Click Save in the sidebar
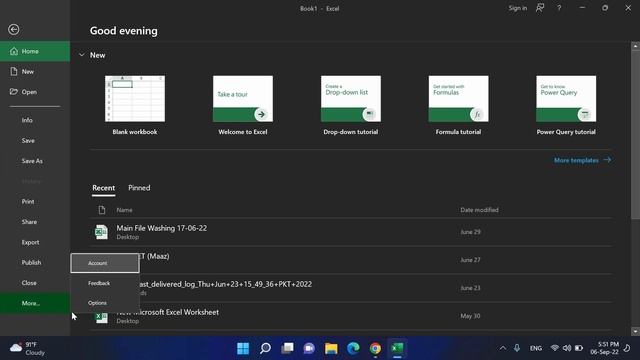 [35, 140]
